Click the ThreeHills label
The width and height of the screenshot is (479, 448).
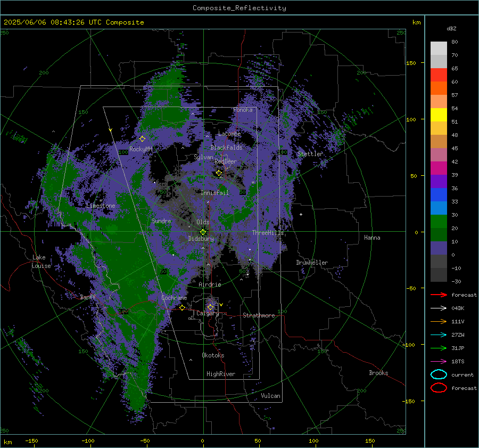268,233
